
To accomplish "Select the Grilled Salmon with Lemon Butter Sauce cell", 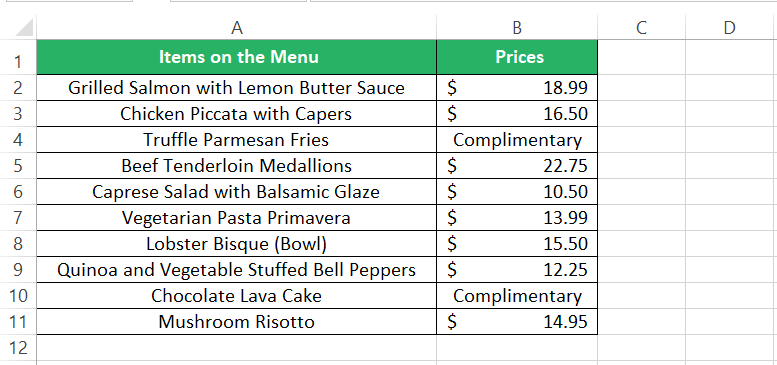I will 237,88.
